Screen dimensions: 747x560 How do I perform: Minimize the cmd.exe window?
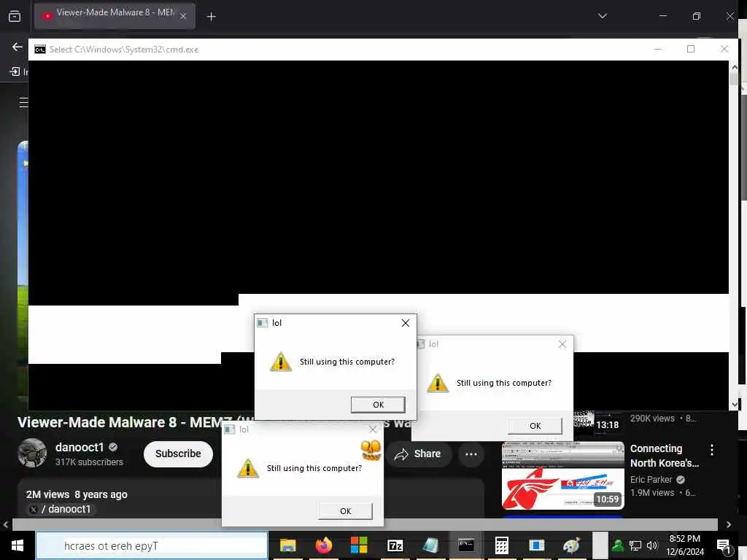tap(657, 49)
